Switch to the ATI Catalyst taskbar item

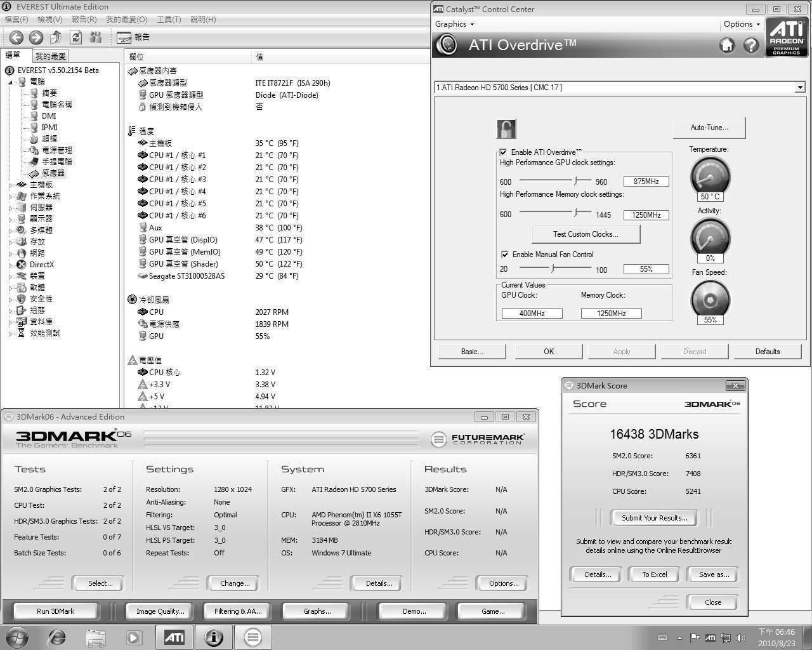point(174,637)
